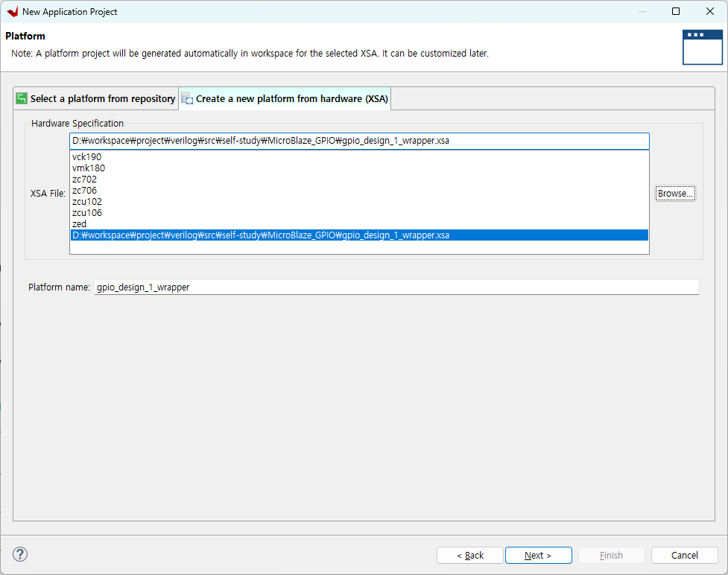
Task: Return to previous page with Back
Action: tap(469, 555)
